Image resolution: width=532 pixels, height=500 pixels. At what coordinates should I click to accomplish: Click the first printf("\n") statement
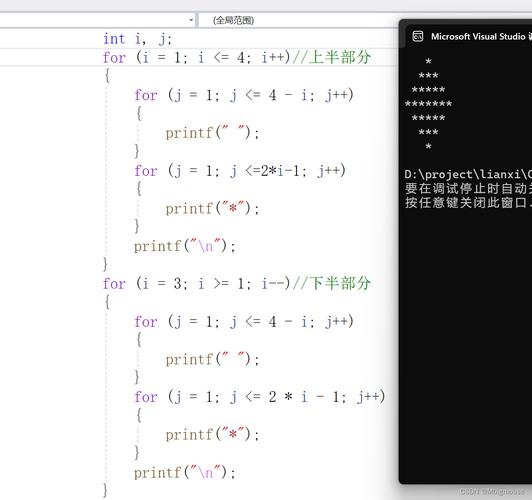point(185,246)
